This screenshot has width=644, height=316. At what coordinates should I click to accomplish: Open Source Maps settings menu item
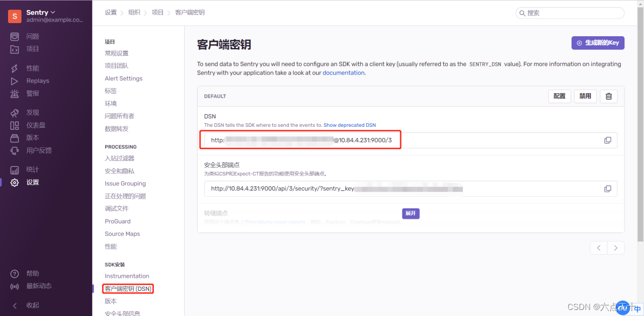122,234
